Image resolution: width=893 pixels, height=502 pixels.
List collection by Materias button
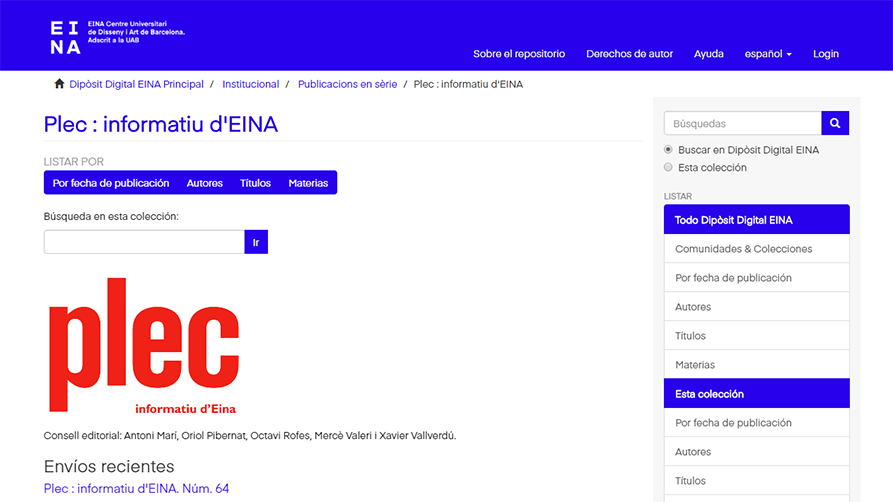click(x=308, y=183)
